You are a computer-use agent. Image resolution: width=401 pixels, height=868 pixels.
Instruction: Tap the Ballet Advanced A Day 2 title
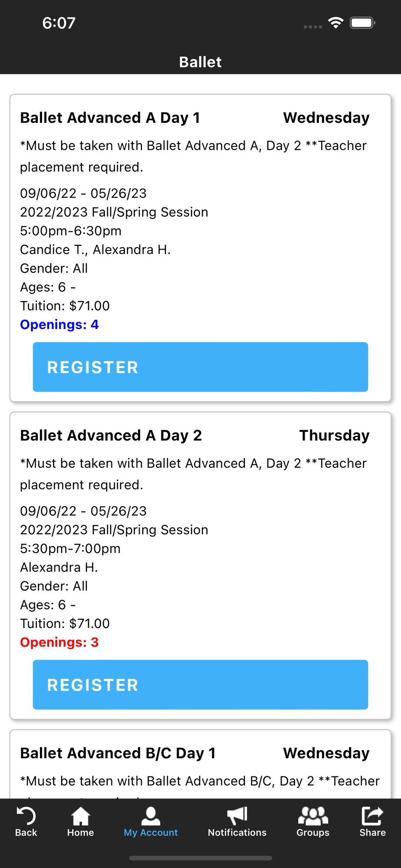(x=111, y=435)
